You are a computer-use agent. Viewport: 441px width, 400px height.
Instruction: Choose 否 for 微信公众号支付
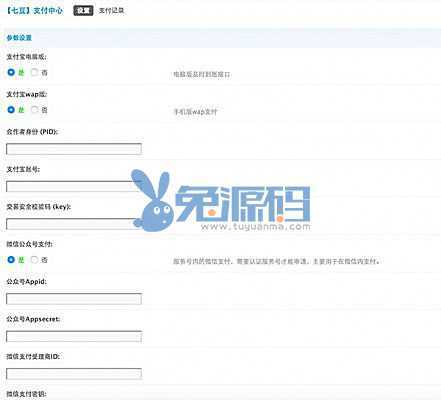pyautogui.click(x=34, y=259)
